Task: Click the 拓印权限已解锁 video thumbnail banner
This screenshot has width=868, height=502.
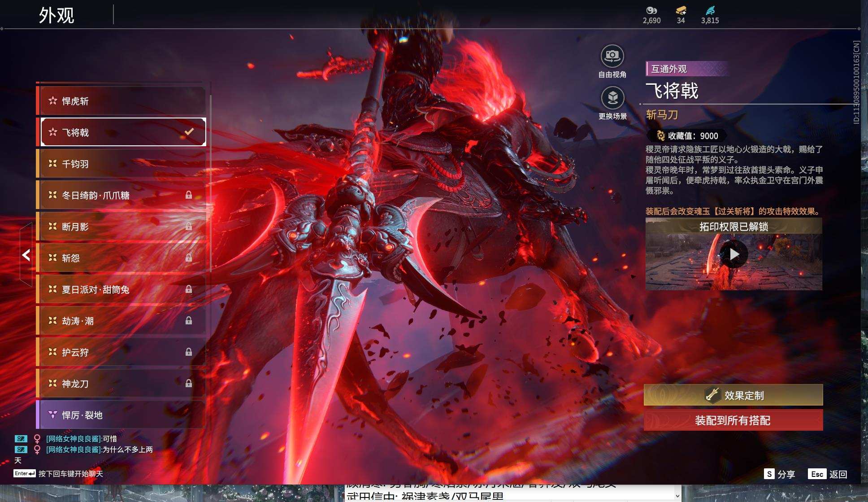Action: (x=733, y=226)
